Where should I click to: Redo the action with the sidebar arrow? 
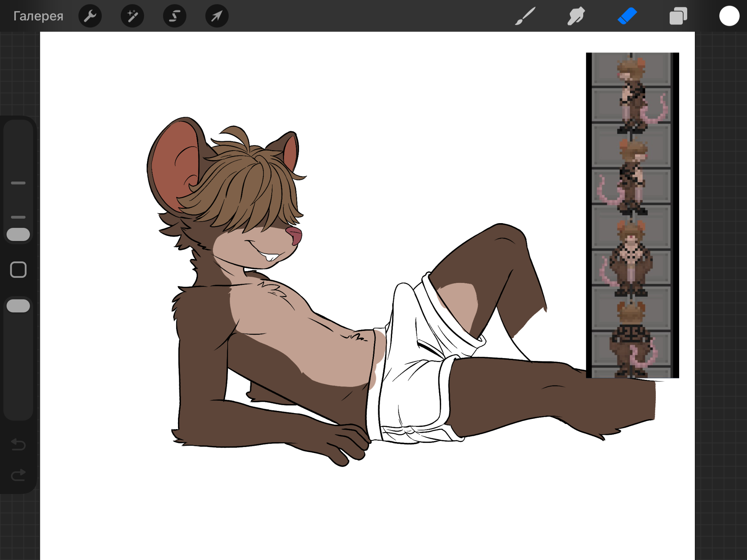[x=18, y=475]
